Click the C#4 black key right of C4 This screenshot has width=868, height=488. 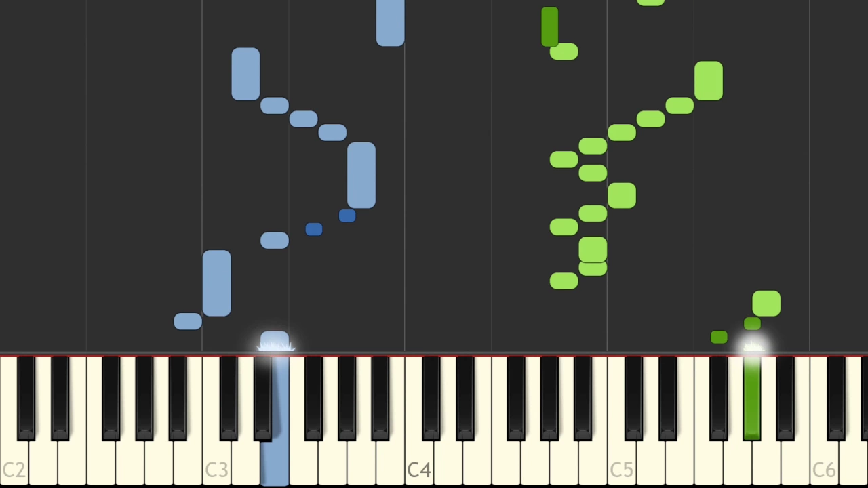431,398
